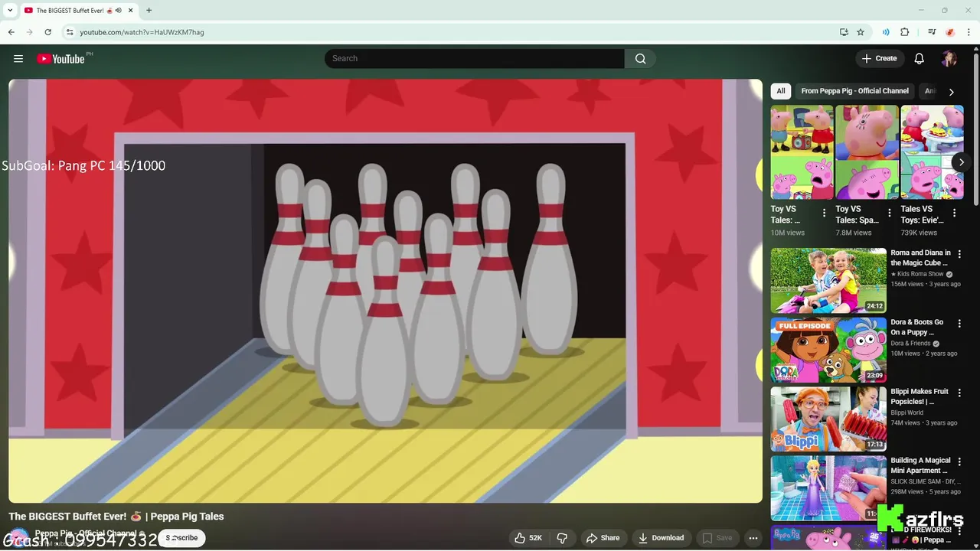View site information in the address bar

[70, 32]
